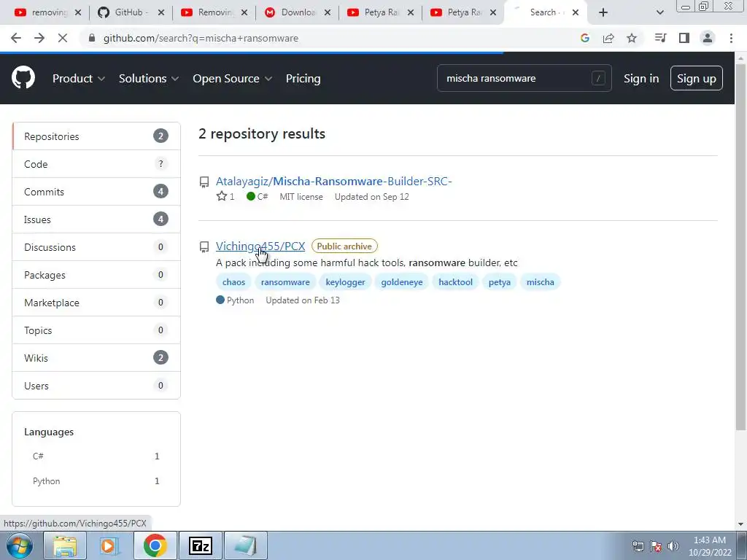This screenshot has width=747, height=560.
Task: Click the ransomware topic tag
Action: (x=285, y=282)
